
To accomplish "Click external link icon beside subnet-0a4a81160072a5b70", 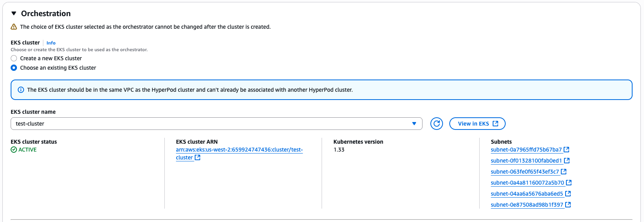I will pyautogui.click(x=569, y=183).
